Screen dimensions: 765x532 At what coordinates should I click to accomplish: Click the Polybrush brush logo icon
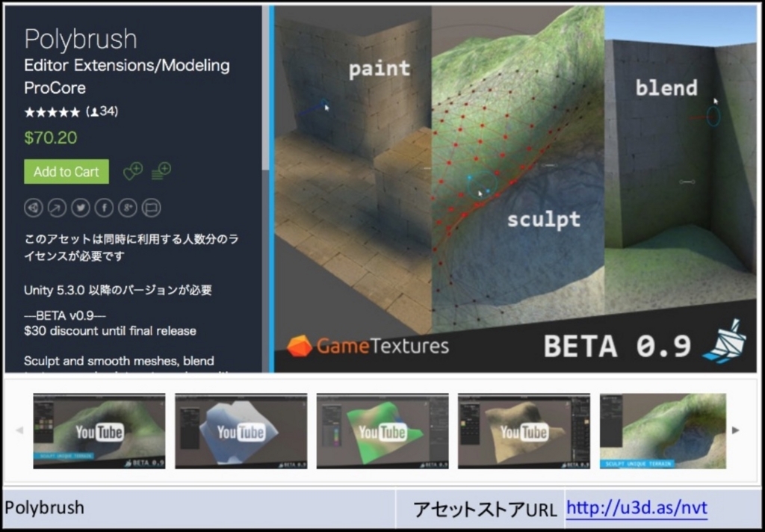725,341
